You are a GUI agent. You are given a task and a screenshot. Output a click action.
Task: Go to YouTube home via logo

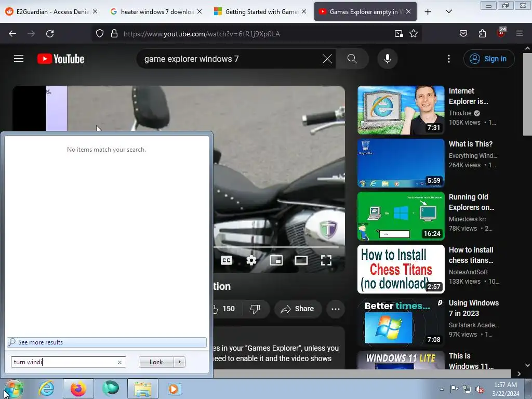pos(61,59)
